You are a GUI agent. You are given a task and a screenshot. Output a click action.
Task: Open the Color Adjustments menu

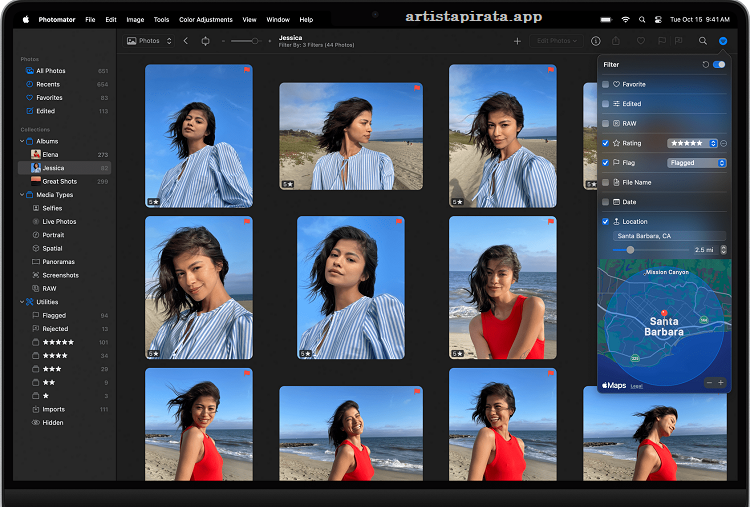[205, 19]
